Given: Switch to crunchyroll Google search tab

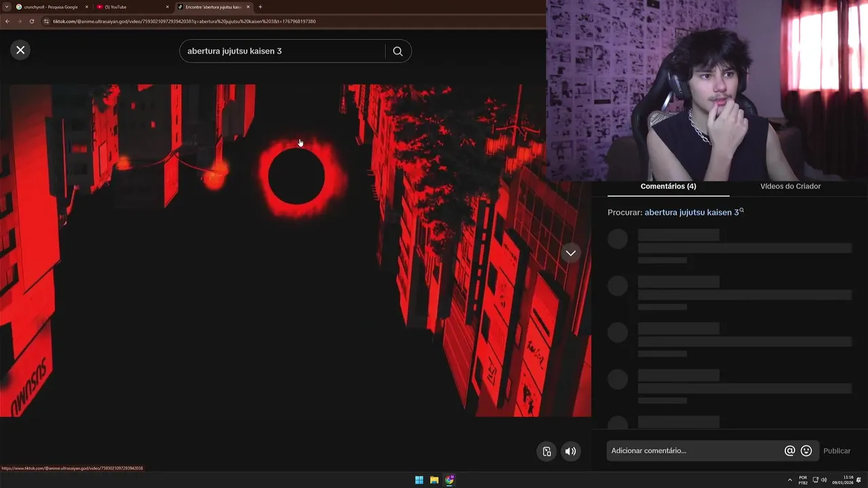Looking at the screenshot, I should point(51,7).
